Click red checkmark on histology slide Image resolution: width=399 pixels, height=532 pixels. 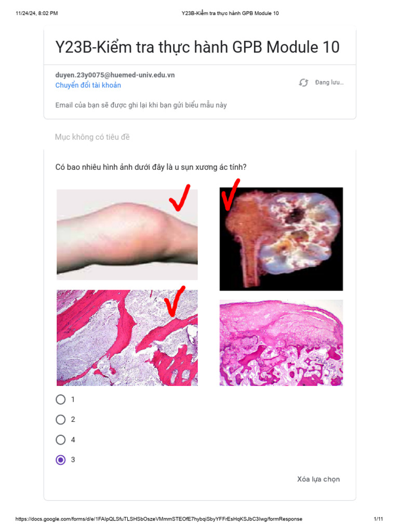coord(175,301)
